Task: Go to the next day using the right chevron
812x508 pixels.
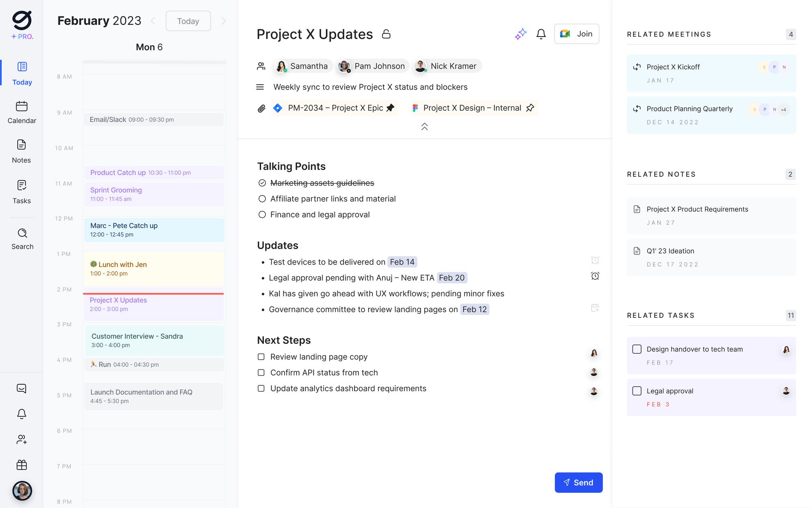Action: coord(224,21)
